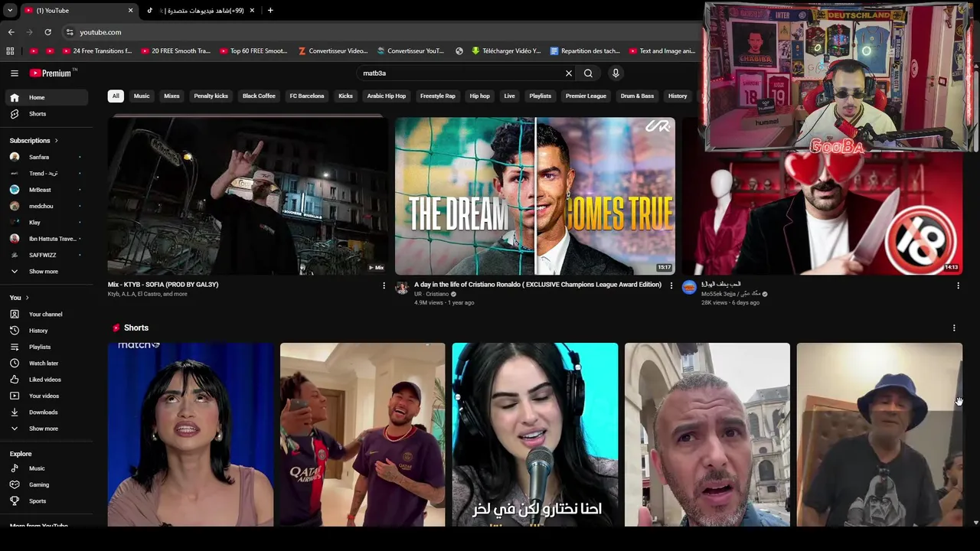Select the Penalty kicks filter chip

point(211,96)
